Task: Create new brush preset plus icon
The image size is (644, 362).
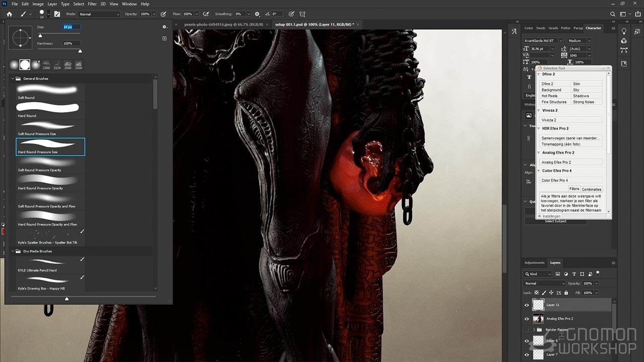Action: click(165, 38)
